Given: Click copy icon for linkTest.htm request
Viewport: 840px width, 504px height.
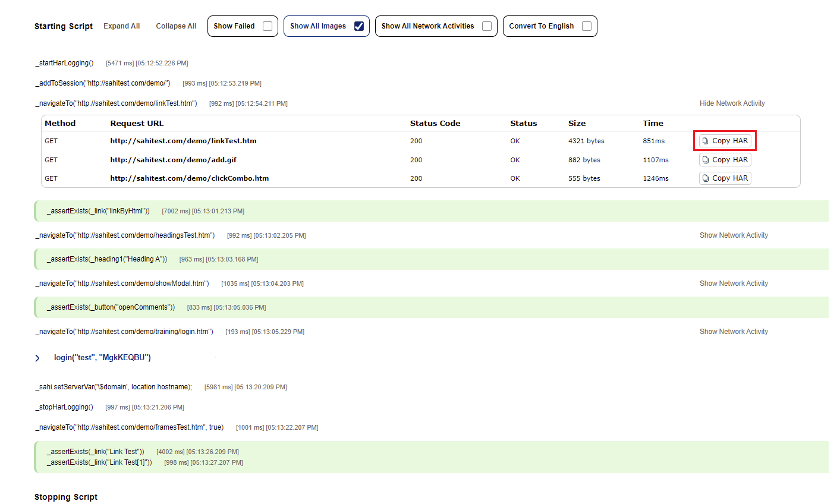Looking at the screenshot, I should pyautogui.click(x=706, y=141).
